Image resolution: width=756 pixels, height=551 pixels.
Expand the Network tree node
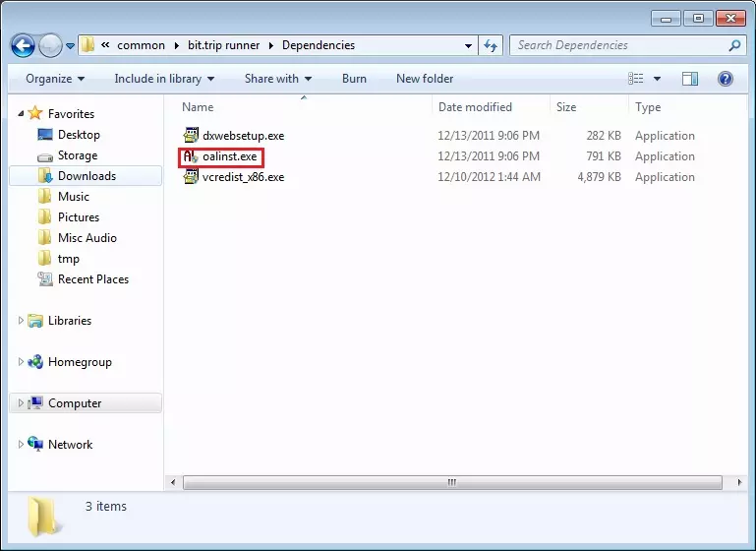tap(21, 445)
